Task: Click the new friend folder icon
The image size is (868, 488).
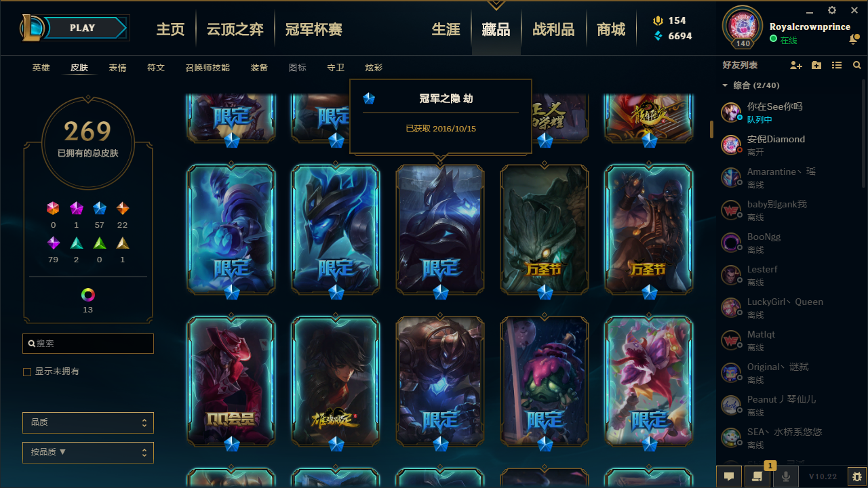Action: click(816, 65)
